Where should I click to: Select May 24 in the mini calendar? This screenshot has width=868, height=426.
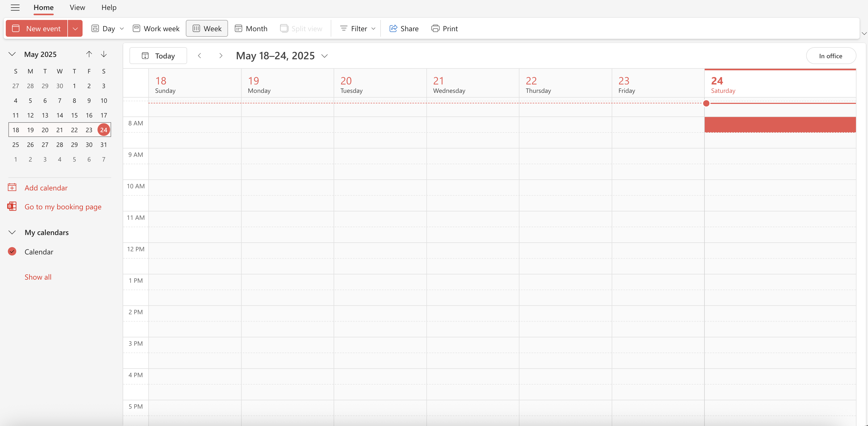pyautogui.click(x=104, y=130)
